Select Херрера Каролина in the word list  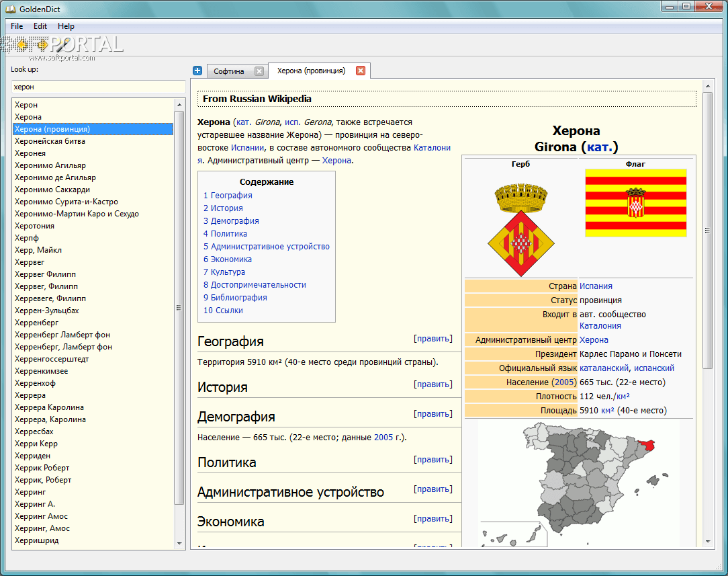click(93, 407)
